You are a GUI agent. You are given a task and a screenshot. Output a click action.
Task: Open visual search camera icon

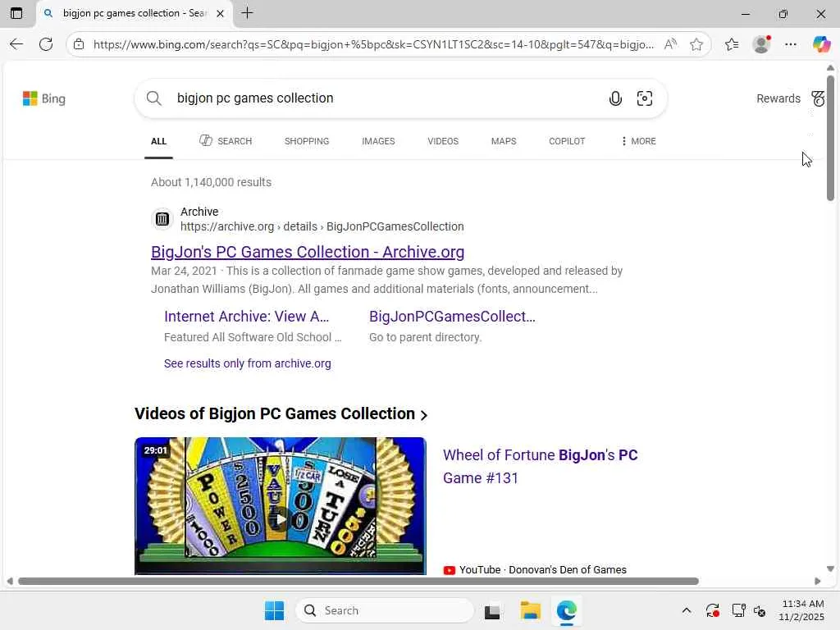point(645,98)
